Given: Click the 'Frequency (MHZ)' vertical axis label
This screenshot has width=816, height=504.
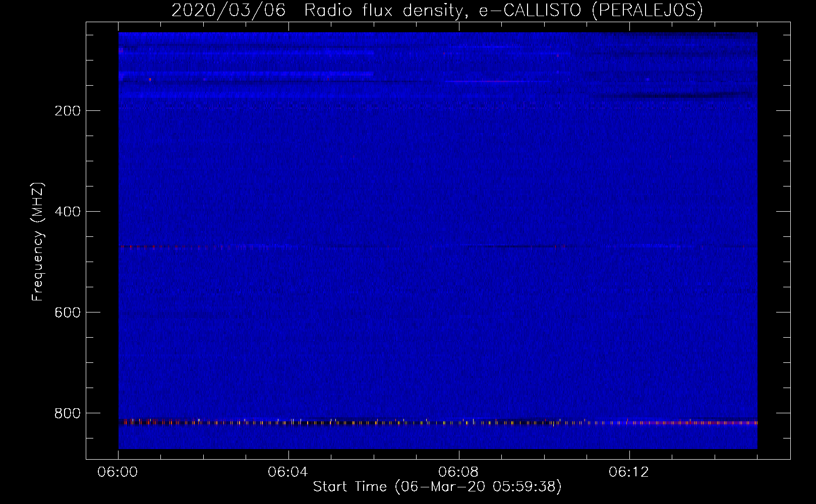Looking at the screenshot, I should (x=38, y=242).
